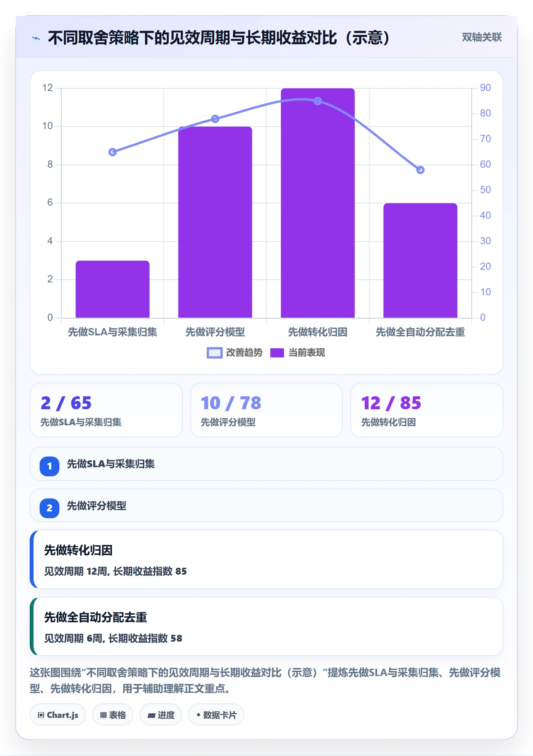533x756 pixels.
Task: Click the 先做全自动分配去重 detail card heading
Action: coord(96,617)
